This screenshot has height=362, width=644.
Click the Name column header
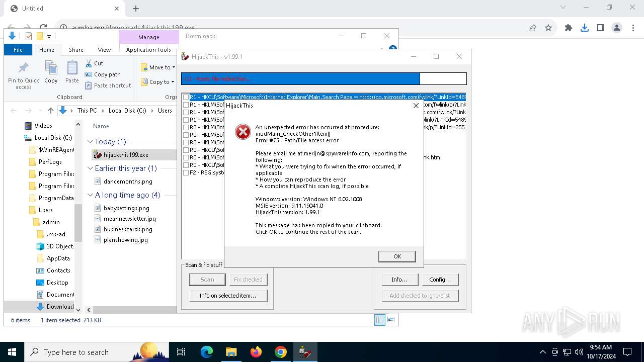pos(101,126)
